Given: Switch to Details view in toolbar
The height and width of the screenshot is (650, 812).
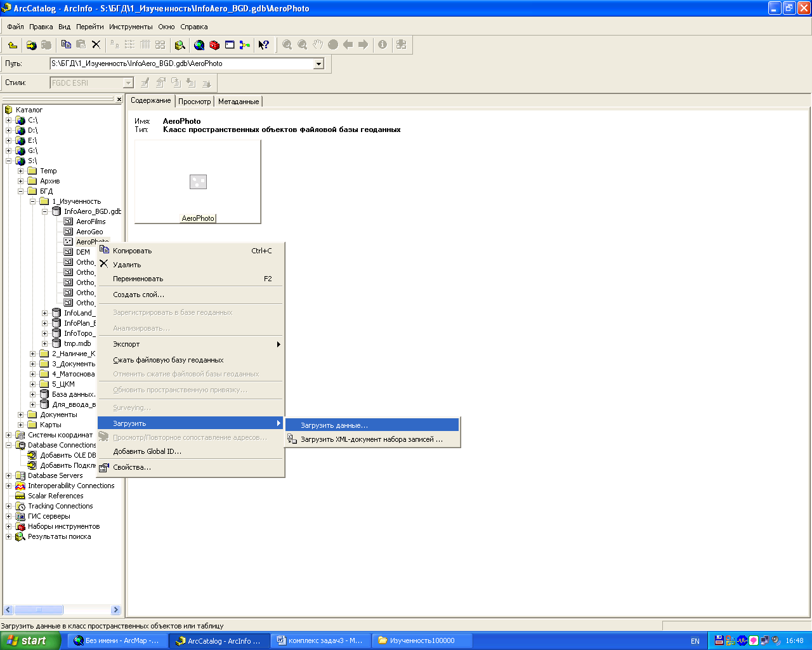Looking at the screenshot, I should (145, 44).
